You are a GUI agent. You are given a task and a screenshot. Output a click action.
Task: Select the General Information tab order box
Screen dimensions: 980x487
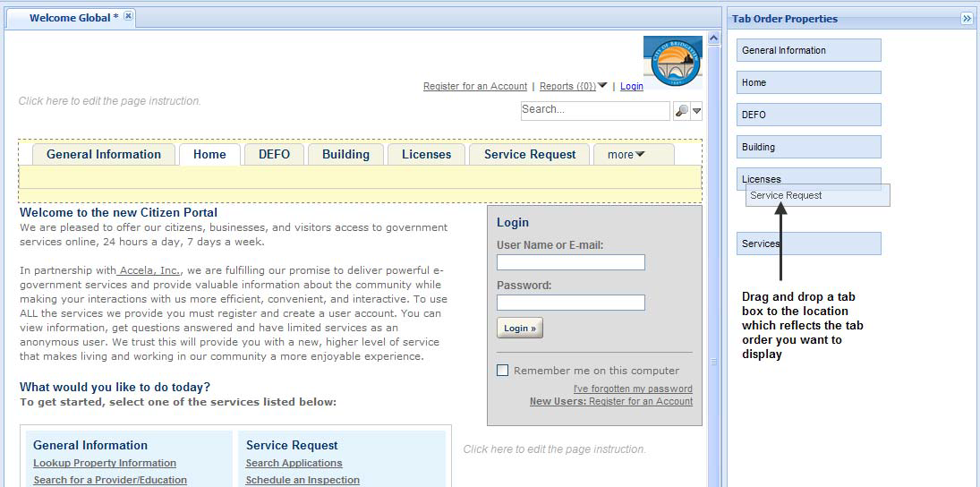pyautogui.click(x=808, y=50)
